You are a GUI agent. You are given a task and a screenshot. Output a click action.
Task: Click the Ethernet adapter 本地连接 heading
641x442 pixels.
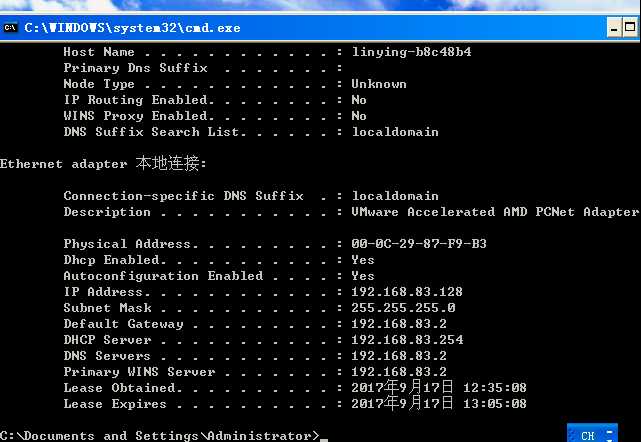103,164
